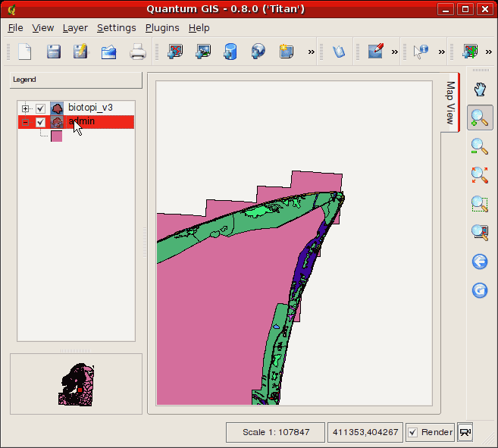Expand overflow chevron after Identify tool
This screenshot has width=498, height=448.
tap(441, 52)
